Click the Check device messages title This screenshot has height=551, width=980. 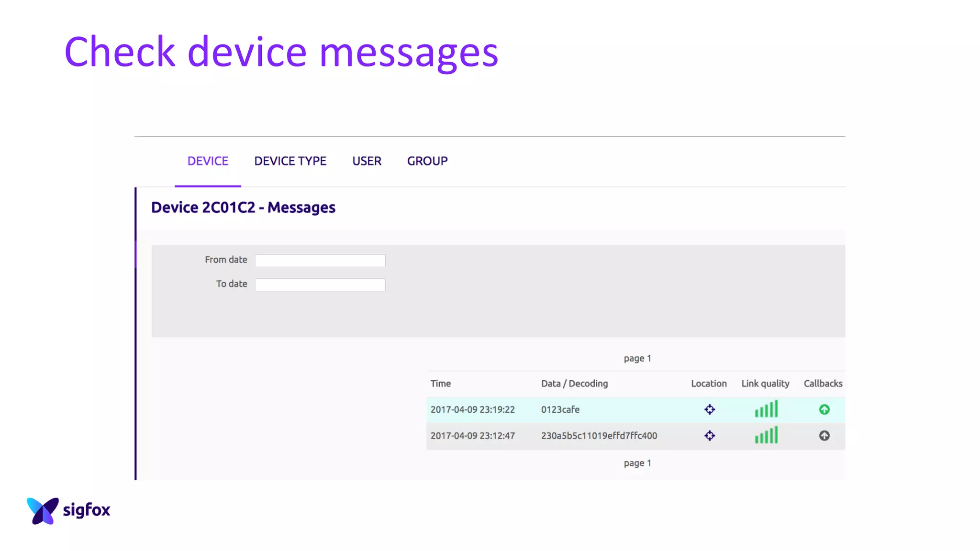coord(281,52)
